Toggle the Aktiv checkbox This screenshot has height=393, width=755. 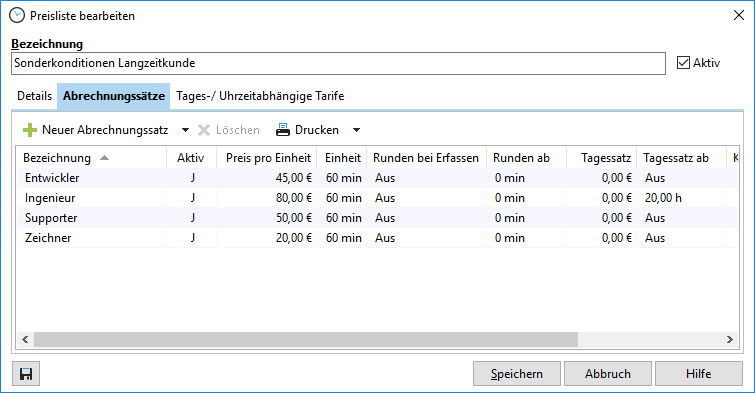click(683, 63)
